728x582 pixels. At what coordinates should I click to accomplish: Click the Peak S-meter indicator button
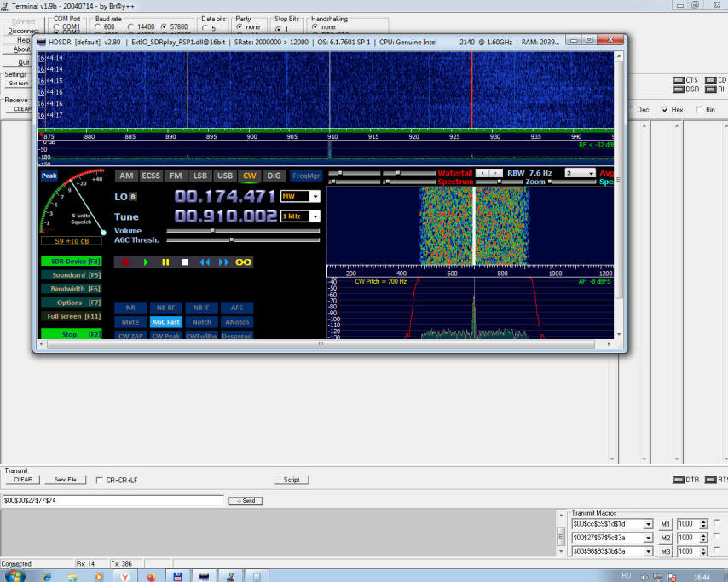pos(49,176)
